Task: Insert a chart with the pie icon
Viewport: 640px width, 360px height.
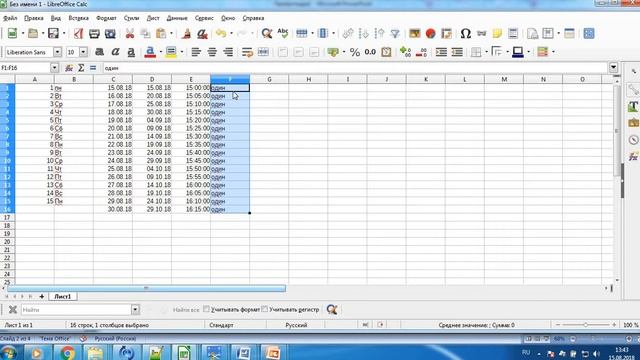Action: point(430,33)
